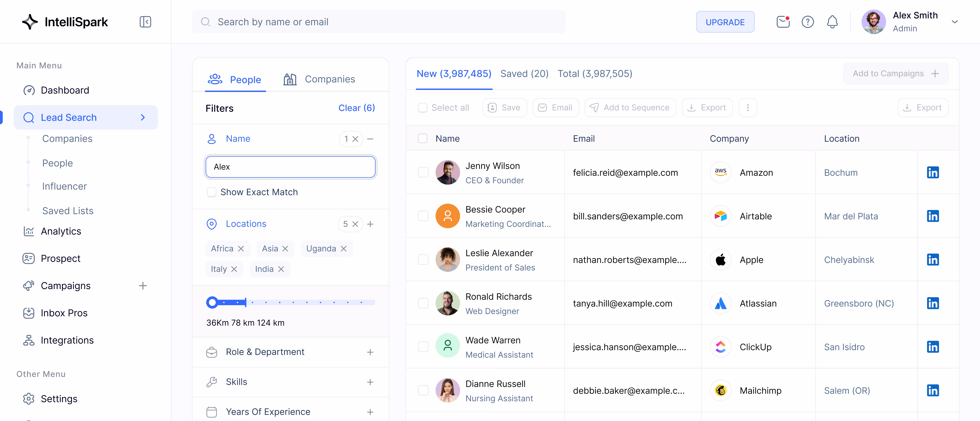The height and width of the screenshot is (421, 980).
Task: Click the UPGRADE button
Action: click(725, 22)
